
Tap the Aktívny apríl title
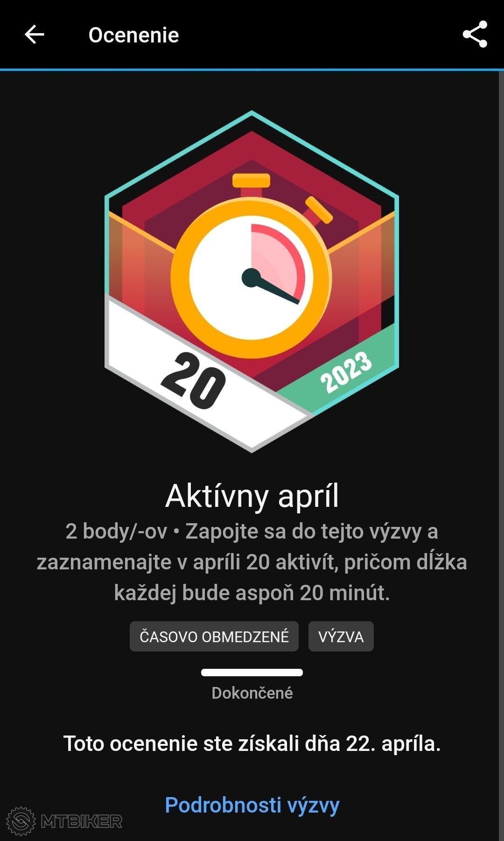252,496
